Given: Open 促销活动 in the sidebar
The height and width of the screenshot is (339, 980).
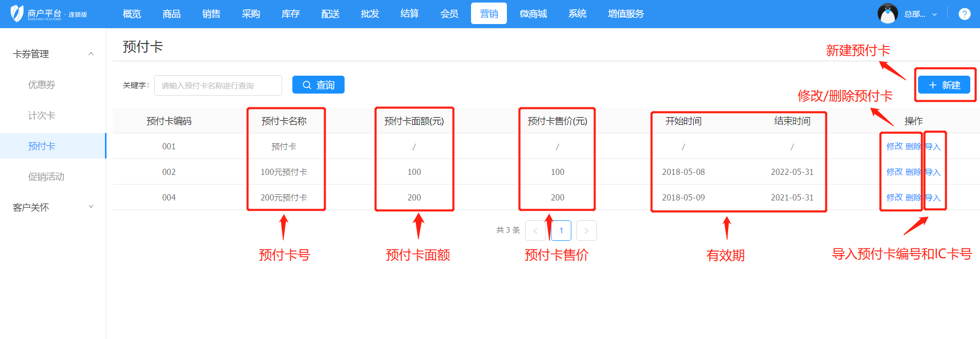Looking at the screenshot, I should click(46, 177).
